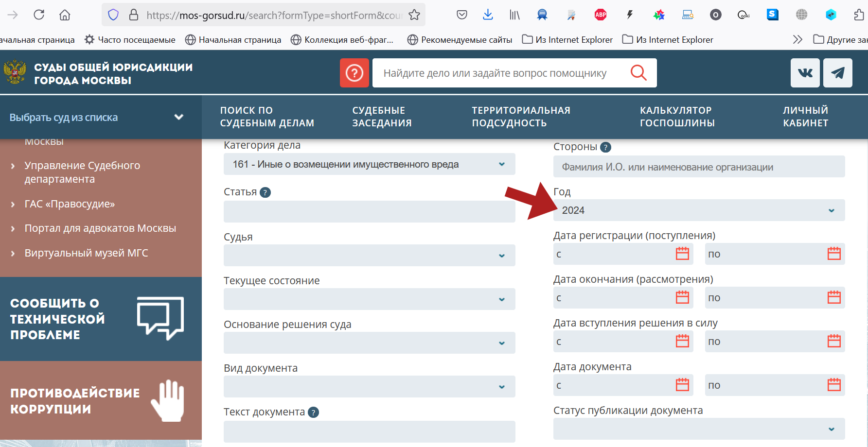Image resolution: width=868 pixels, height=447 pixels.
Task: Open Судебные заседания menu item
Action: tap(382, 117)
